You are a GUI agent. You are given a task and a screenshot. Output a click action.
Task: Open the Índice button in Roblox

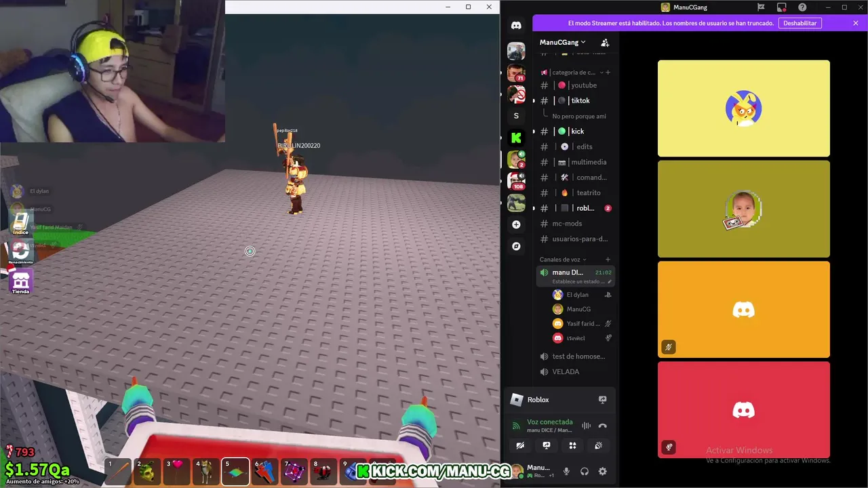coord(20,223)
